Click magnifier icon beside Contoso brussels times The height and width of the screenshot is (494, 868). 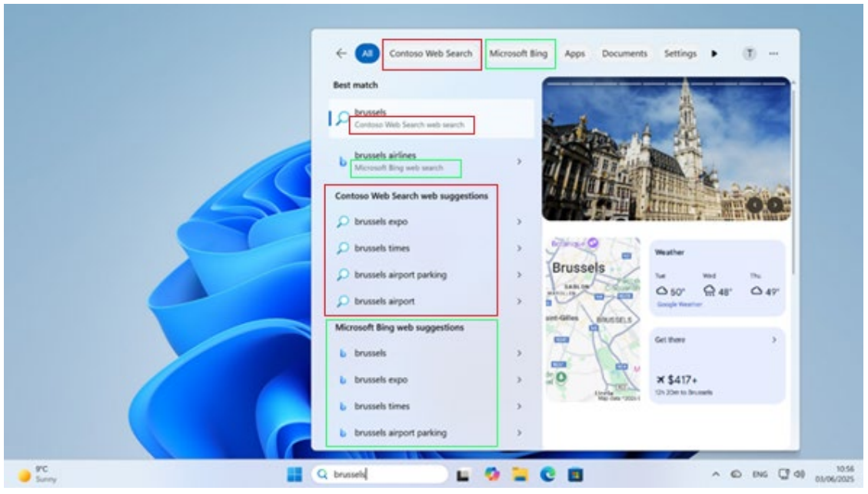coord(343,248)
